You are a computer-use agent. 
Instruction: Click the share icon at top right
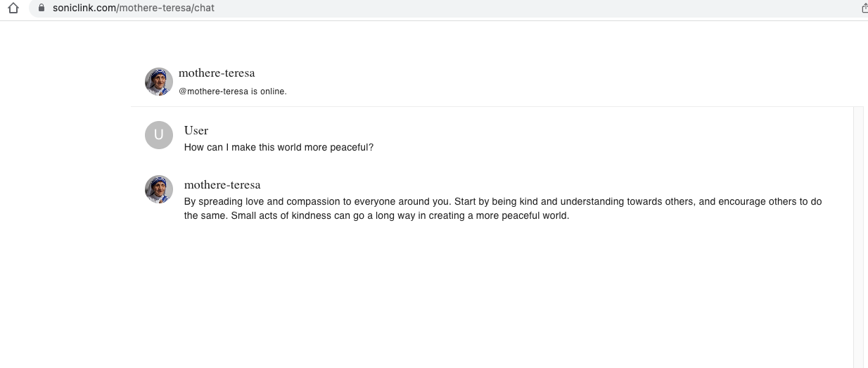(x=864, y=8)
